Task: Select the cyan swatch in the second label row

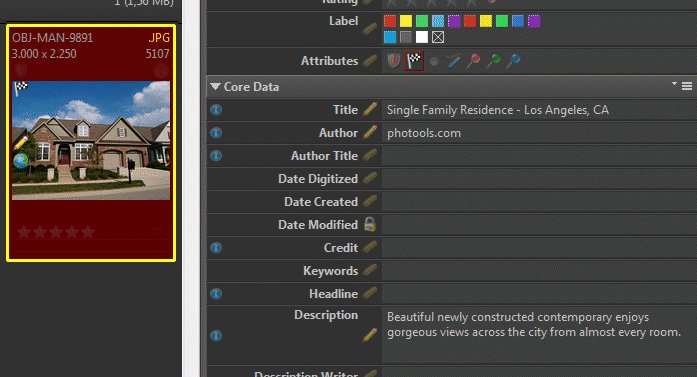Action: coord(390,37)
